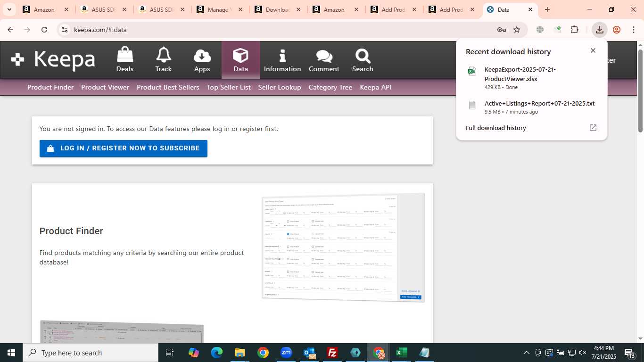The height and width of the screenshot is (362, 644).
Task: Close the Recent download history popup
Action: pyautogui.click(x=593, y=50)
